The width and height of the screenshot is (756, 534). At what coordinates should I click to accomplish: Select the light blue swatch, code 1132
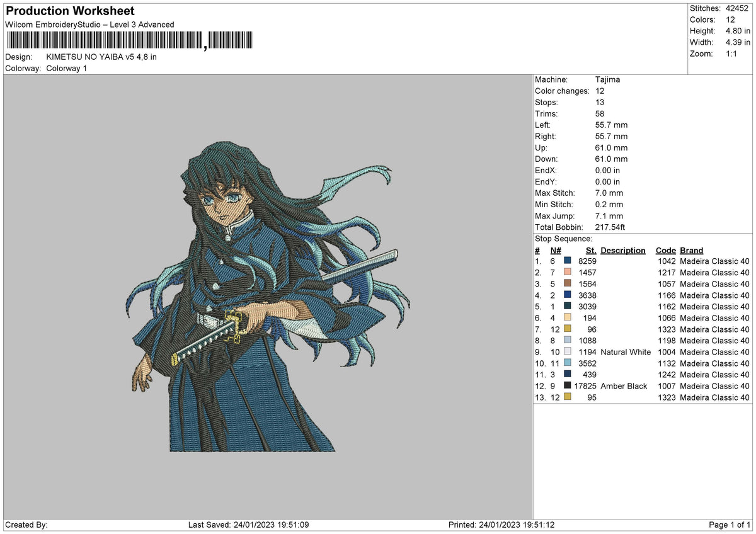[x=568, y=363]
